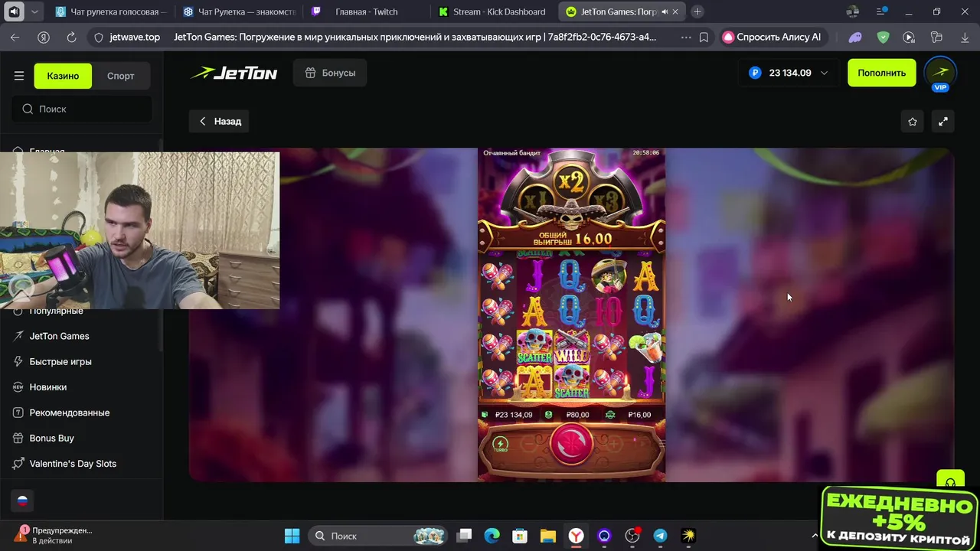
Task: Switch to the Спорт tab
Action: click(x=121, y=76)
